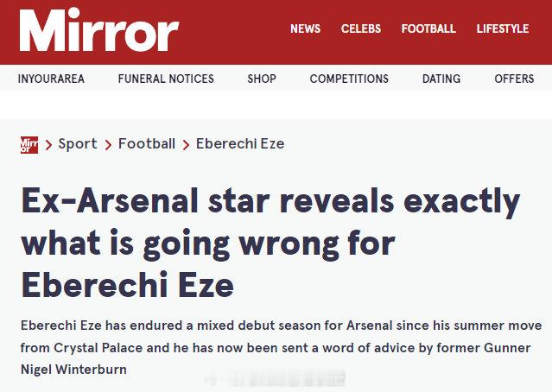Navigate to Sport via the breadcrumb
The width and height of the screenshot is (552, 392).
click(78, 144)
